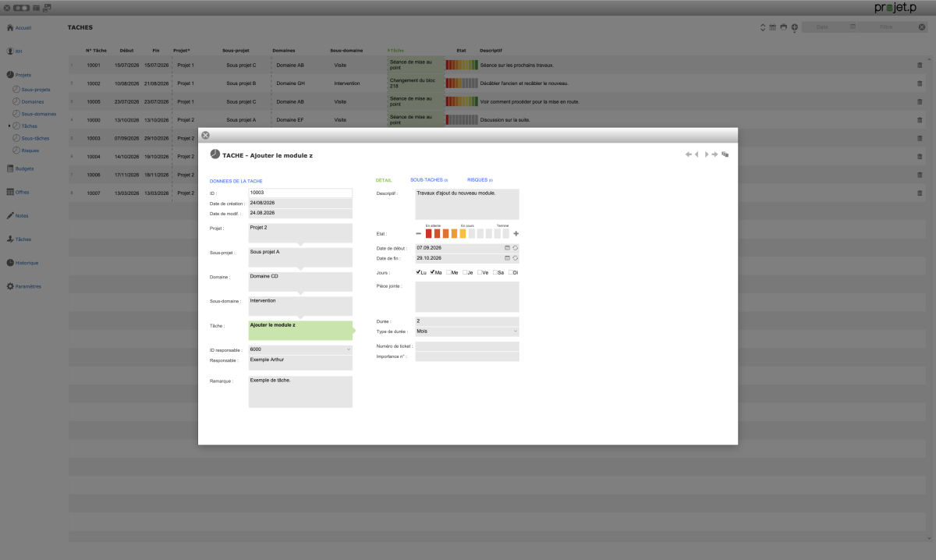Open Offres section in sidebar
936x560 pixels.
[19, 192]
